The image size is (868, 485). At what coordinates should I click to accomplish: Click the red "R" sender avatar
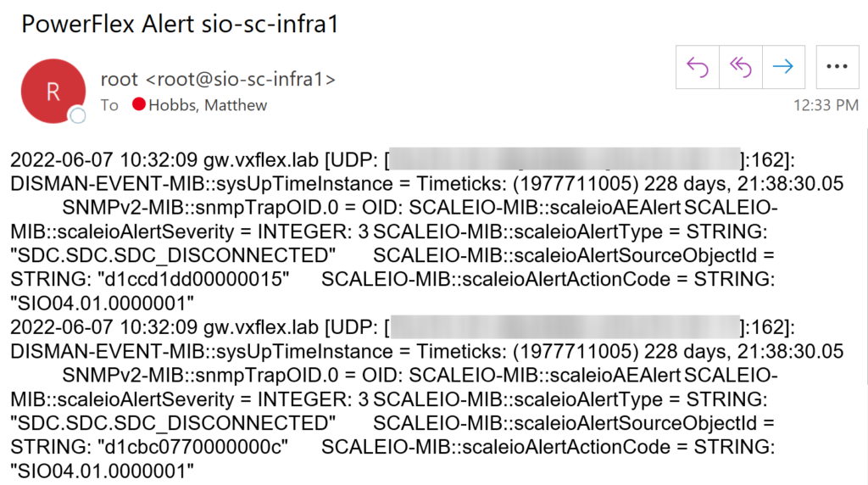click(53, 92)
